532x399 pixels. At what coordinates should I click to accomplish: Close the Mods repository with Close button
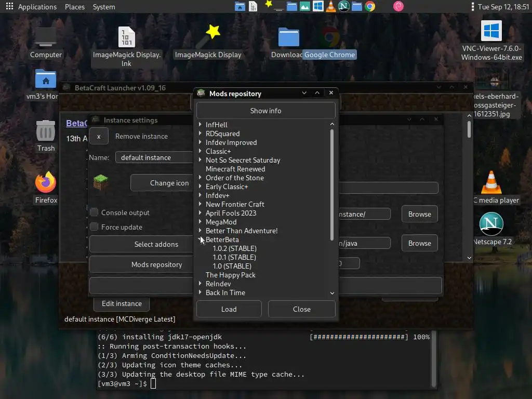[x=302, y=309]
